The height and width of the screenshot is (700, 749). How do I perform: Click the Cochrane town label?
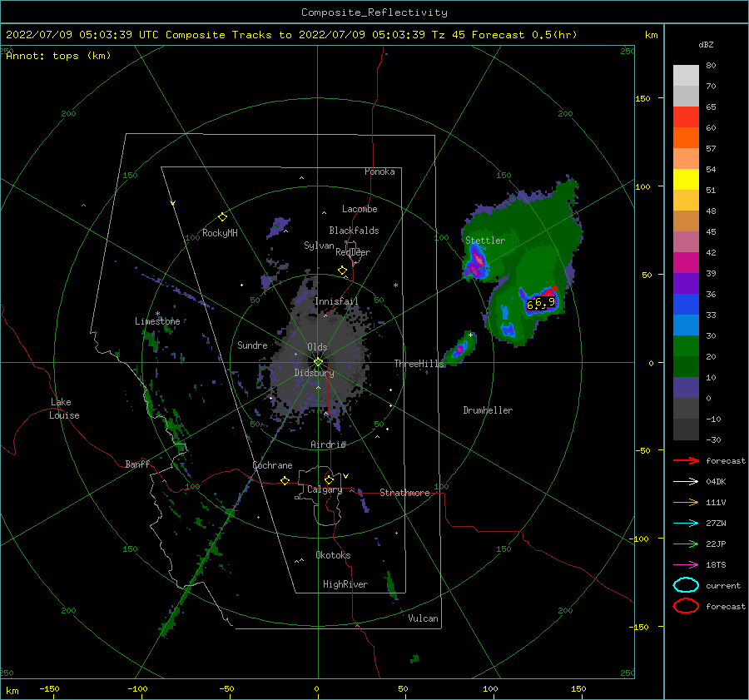(x=272, y=465)
